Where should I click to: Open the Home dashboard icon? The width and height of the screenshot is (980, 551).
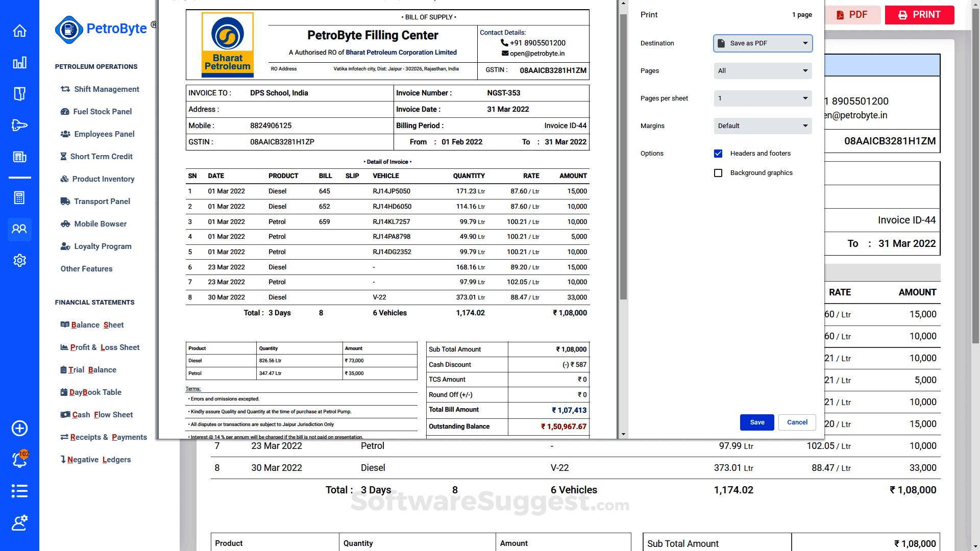[19, 31]
